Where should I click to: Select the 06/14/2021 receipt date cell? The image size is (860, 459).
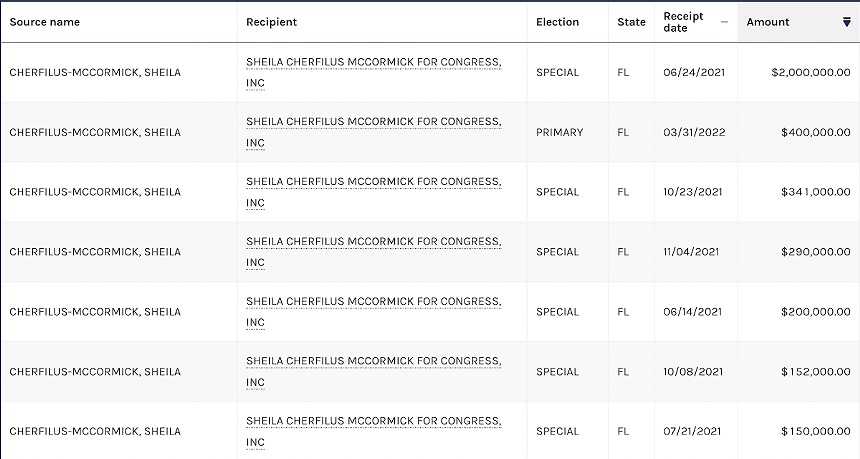[693, 311]
